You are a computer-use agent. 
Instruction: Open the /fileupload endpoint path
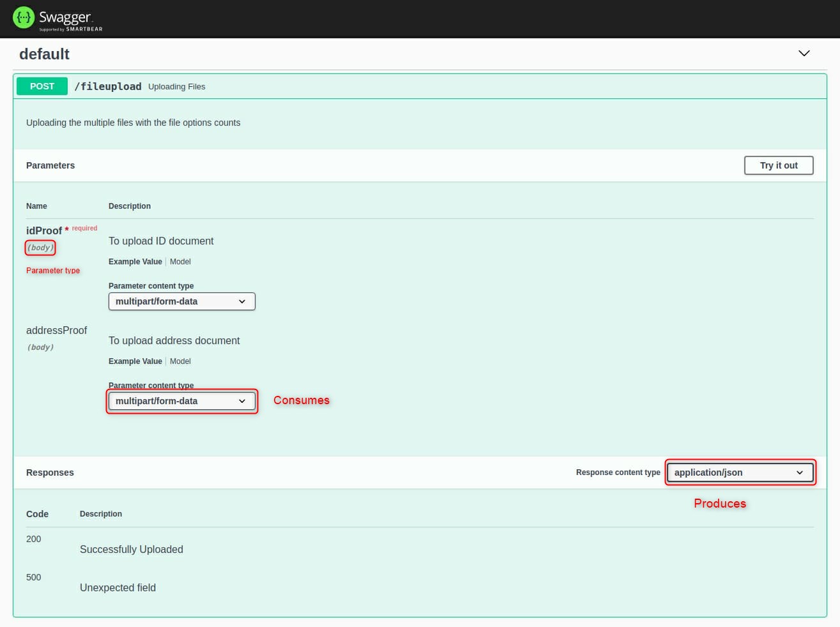coord(108,86)
